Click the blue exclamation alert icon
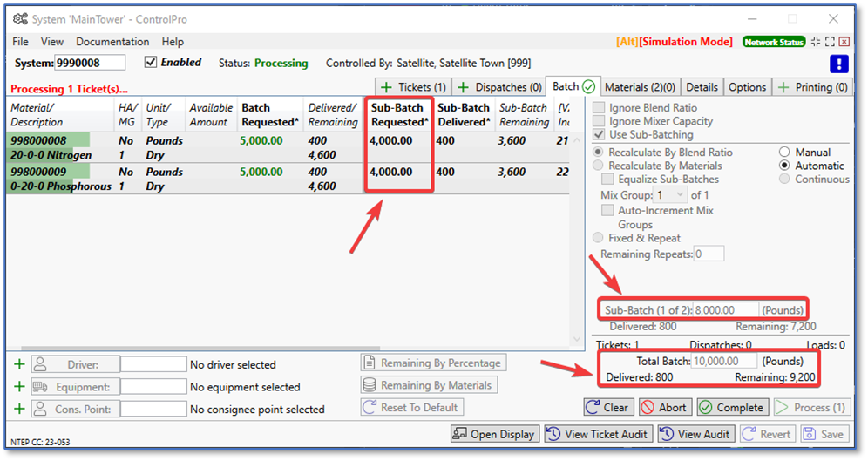Image resolution: width=868 pixels, height=461 pixels. pos(838,64)
